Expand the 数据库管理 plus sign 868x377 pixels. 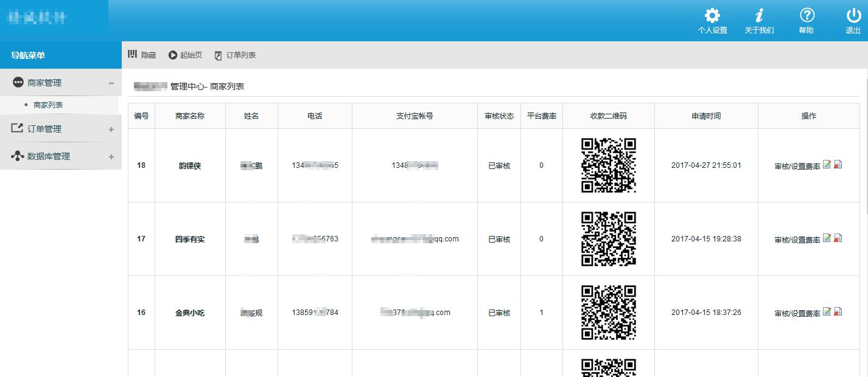point(111,157)
